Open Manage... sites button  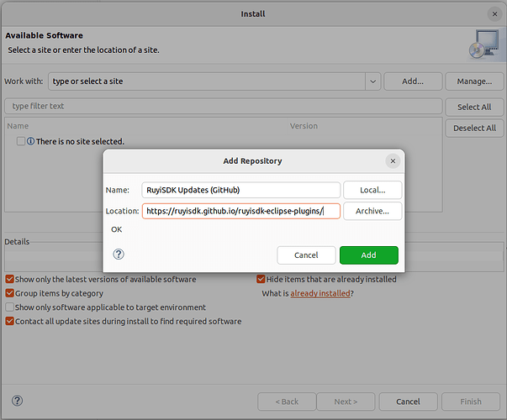(x=474, y=81)
